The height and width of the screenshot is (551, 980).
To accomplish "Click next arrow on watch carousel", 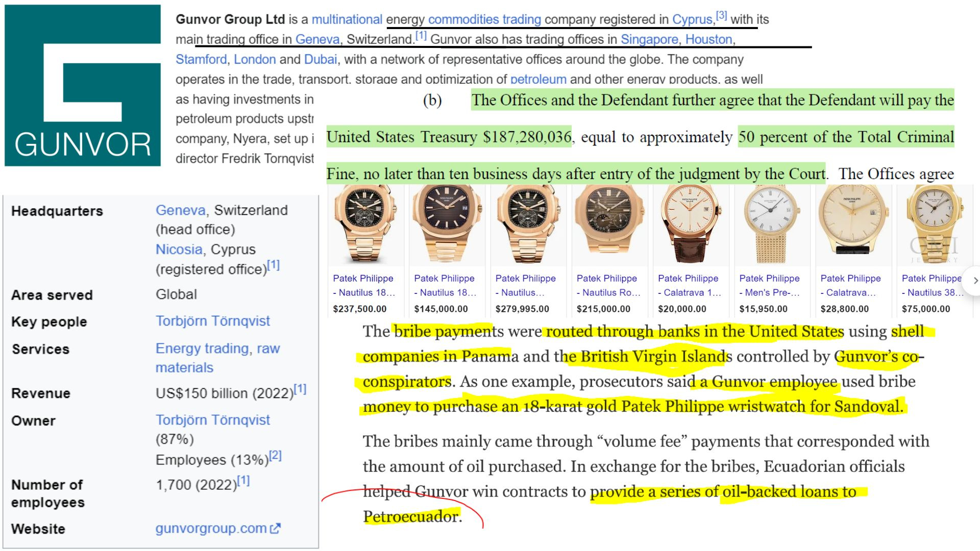I will point(975,281).
